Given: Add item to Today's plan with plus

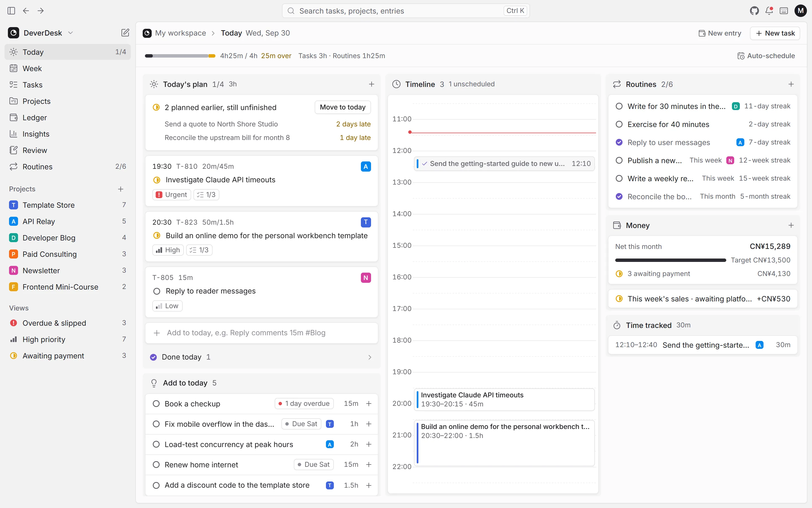Looking at the screenshot, I should (371, 84).
